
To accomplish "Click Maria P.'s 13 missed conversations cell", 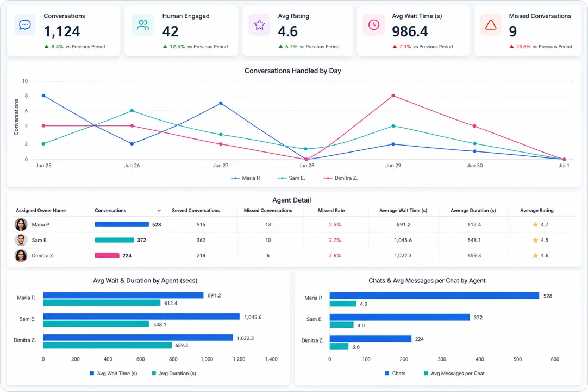I will pyautogui.click(x=268, y=225).
